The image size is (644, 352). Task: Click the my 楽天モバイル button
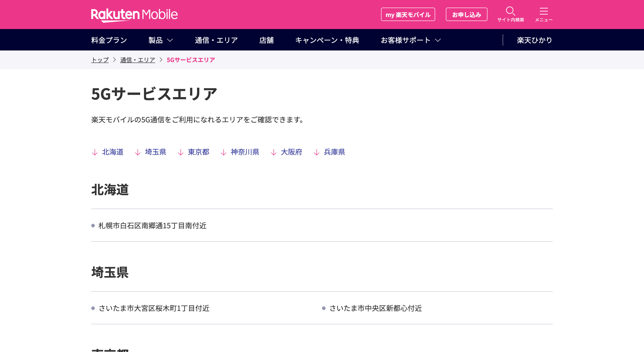click(408, 15)
